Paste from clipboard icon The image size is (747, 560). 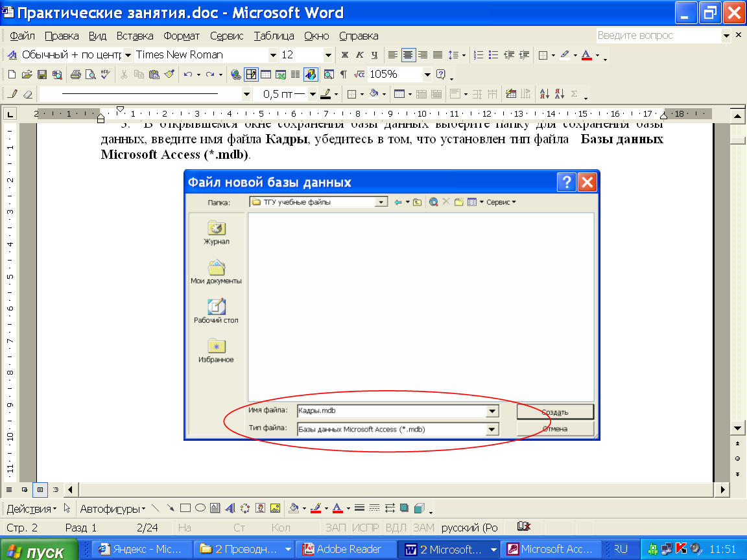click(154, 75)
